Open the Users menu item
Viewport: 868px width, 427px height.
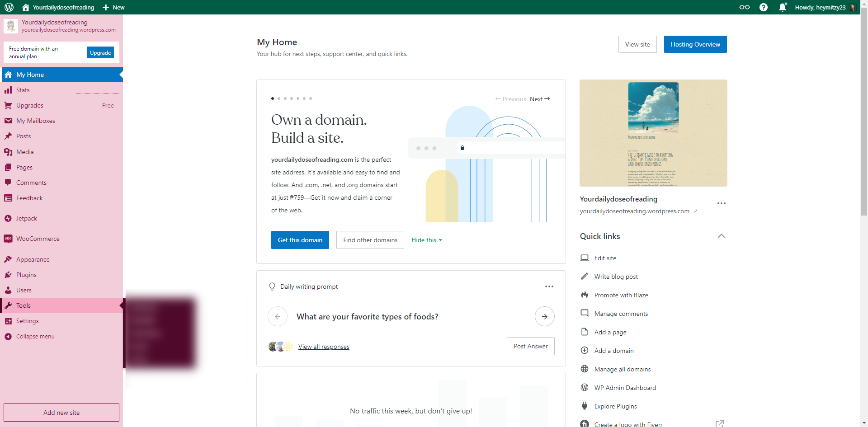(x=62, y=290)
